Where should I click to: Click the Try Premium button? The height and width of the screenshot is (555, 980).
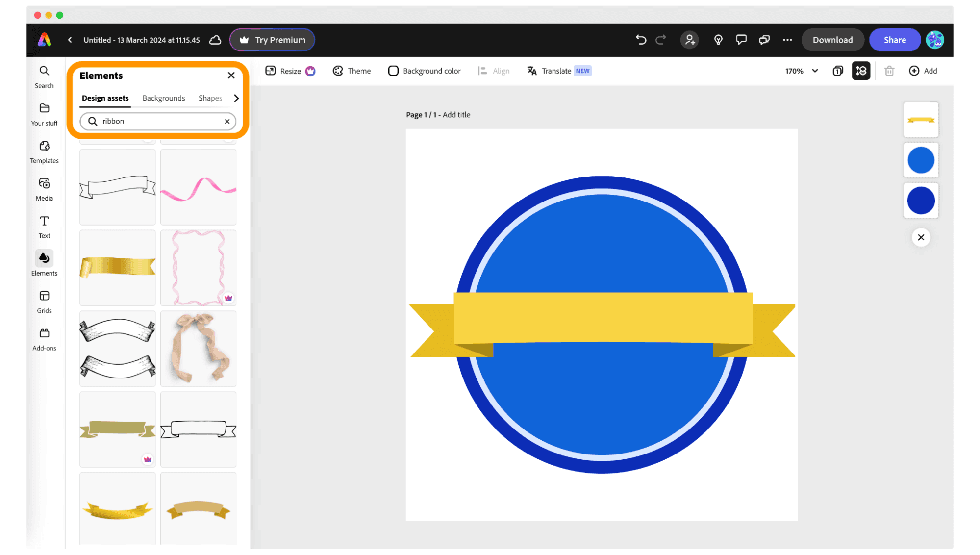point(272,40)
